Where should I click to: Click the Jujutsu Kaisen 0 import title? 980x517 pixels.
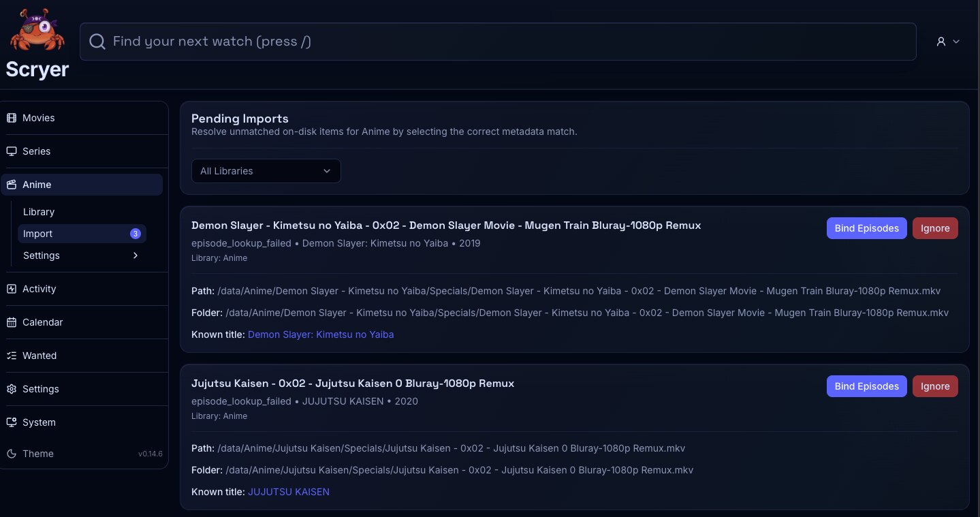353,383
